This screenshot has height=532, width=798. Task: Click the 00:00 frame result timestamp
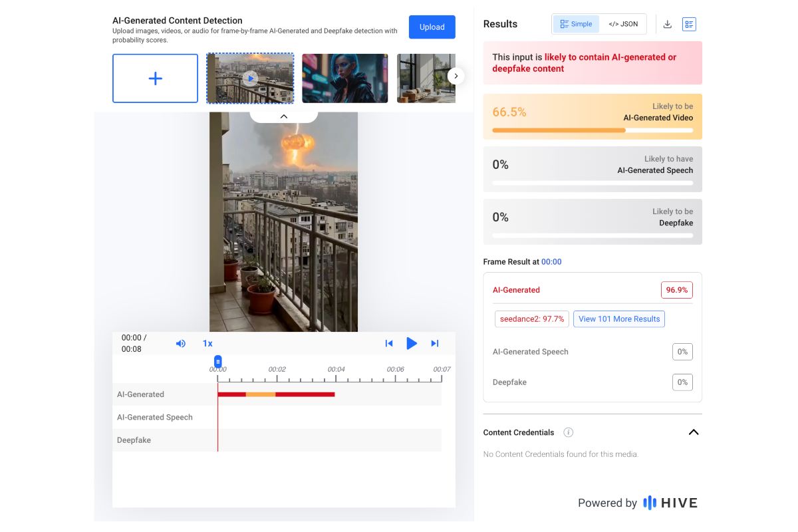point(551,262)
